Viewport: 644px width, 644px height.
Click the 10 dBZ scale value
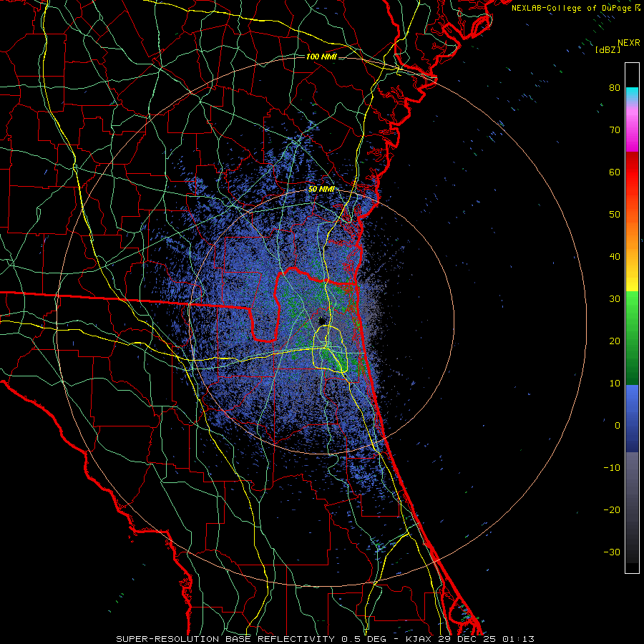tap(615, 384)
